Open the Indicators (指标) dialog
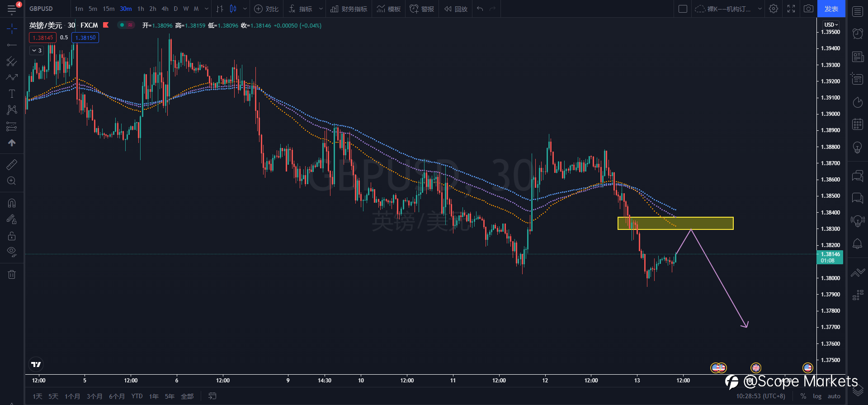This screenshot has width=868, height=405. (301, 9)
